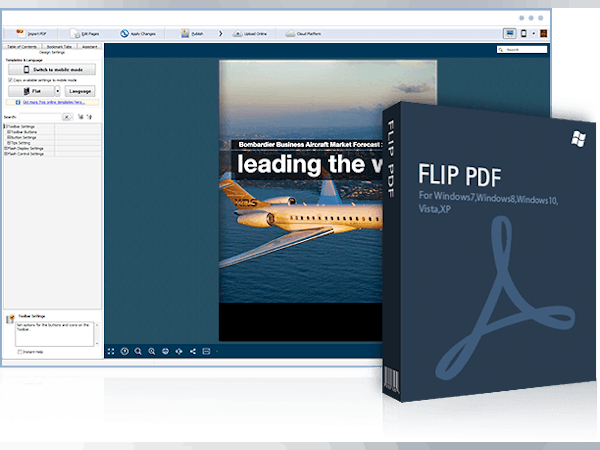This screenshot has width=600, height=450.
Task: Click the book thumbnail icon at toolbar's right end
Action: 543,34
